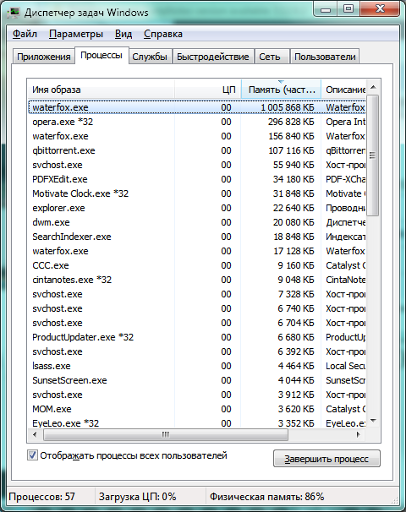Select the PDFXEdit.exe process
This screenshot has height=512, width=406.
(197, 179)
